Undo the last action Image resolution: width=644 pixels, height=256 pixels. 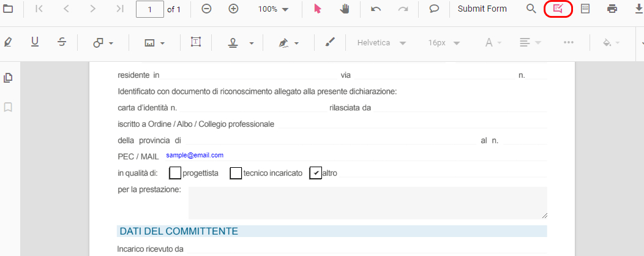(x=375, y=9)
